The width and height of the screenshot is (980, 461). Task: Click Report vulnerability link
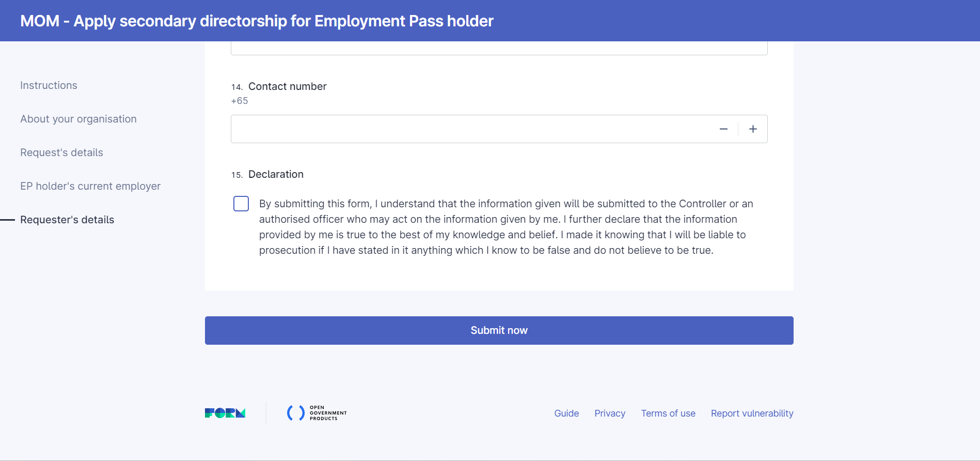(752, 413)
